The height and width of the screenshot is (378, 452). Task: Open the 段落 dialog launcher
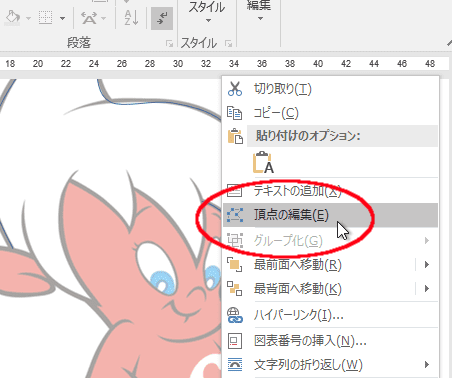[x=169, y=43]
